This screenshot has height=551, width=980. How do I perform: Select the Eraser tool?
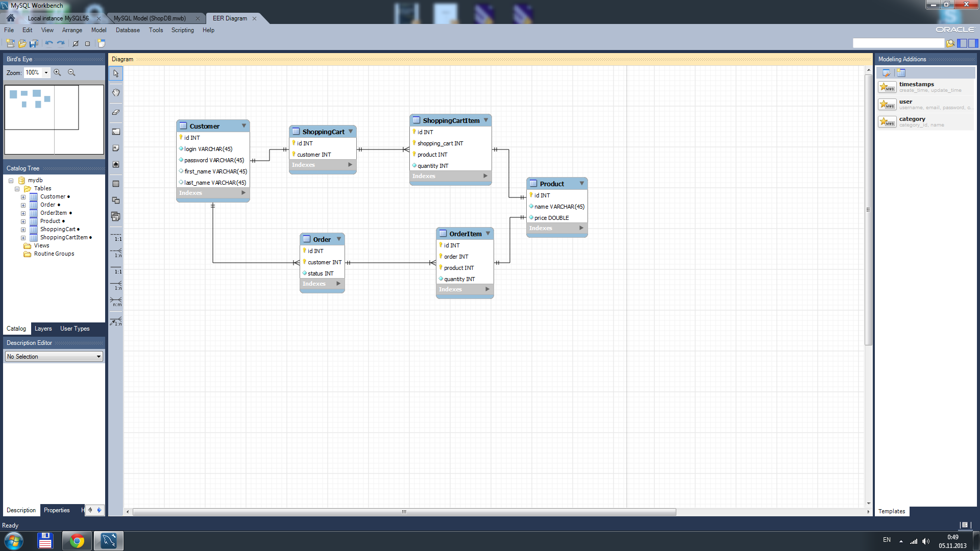(116, 112)
